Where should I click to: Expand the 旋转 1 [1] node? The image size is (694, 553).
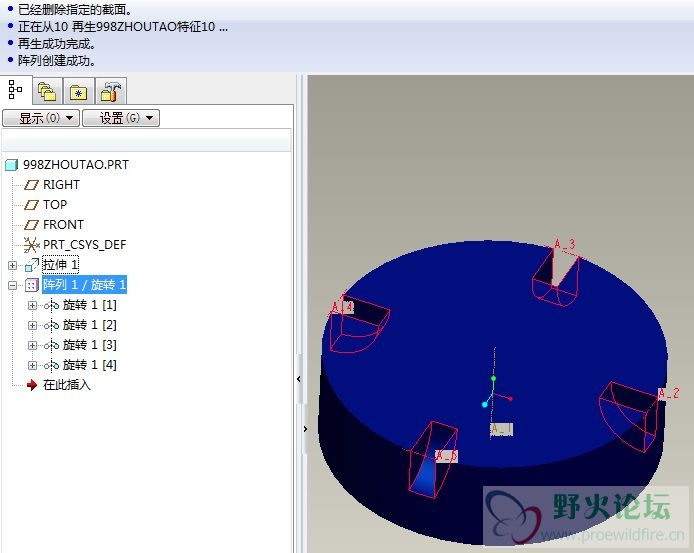(x=32, y=305)
